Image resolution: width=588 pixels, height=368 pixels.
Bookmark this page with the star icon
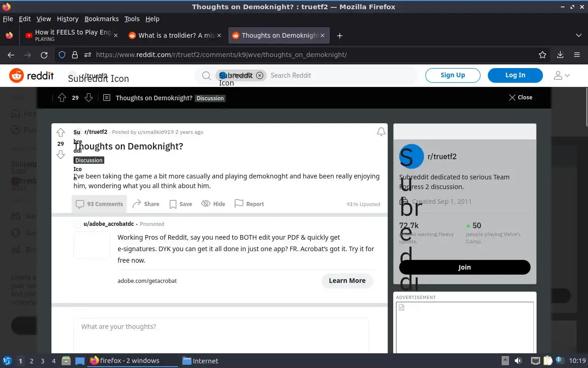(543, 55)
